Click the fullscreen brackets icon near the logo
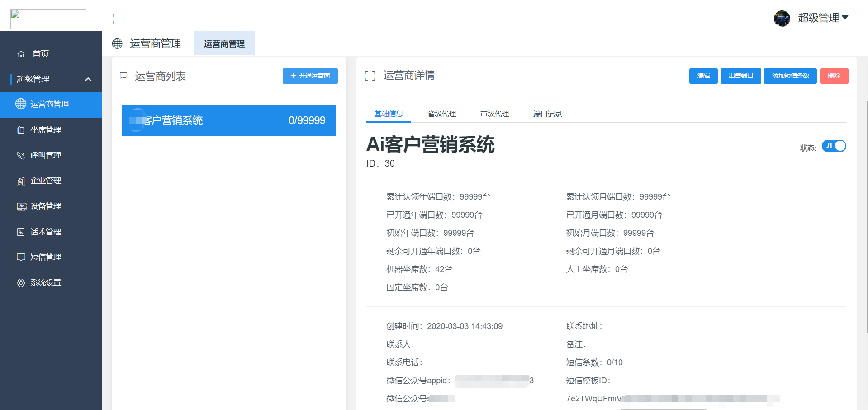Screen dimensions: 868x410 [x=118, y=19]
